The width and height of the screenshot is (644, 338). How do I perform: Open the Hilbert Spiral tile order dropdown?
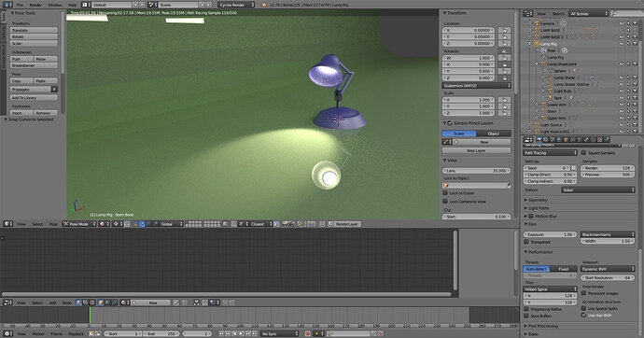551,289
